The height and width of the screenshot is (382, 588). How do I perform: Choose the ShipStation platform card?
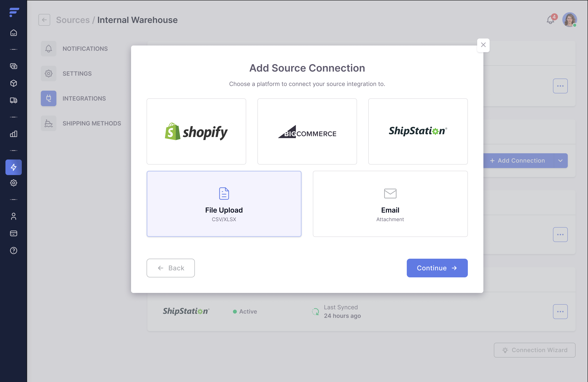tap(418, 131)
